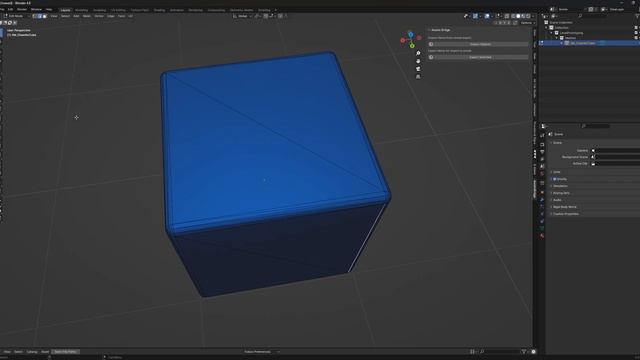Select rendered viewport shading mode

[x=528, y=16]
